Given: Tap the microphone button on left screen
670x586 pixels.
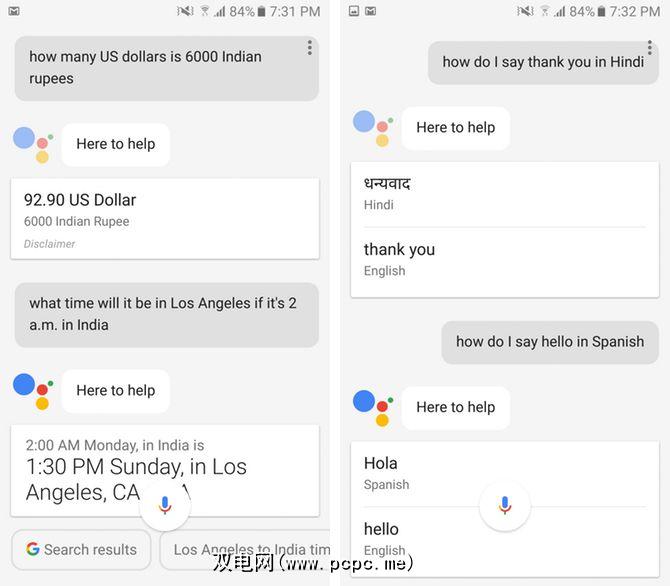Looking at the screenshot, I should pyautogui.click(x=165, y=505).
